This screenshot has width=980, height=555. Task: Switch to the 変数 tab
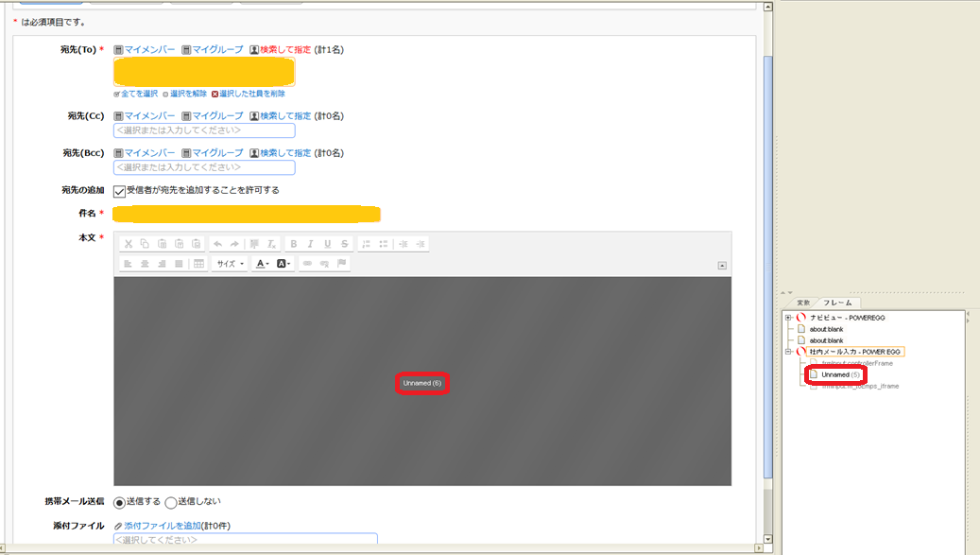pyautogui.click(x=803, y=303)
